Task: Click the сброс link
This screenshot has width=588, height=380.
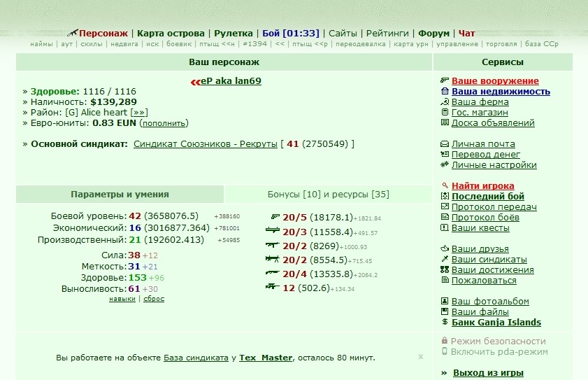Action: (x=154, y=299)
